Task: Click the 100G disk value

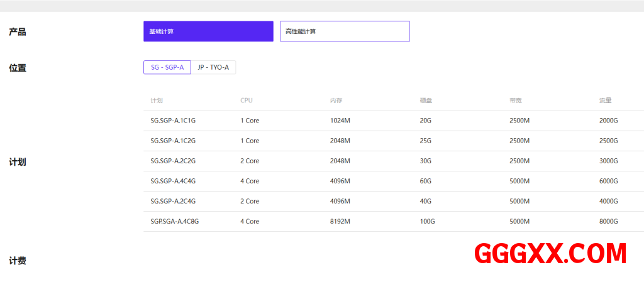Action: point(427,221)
